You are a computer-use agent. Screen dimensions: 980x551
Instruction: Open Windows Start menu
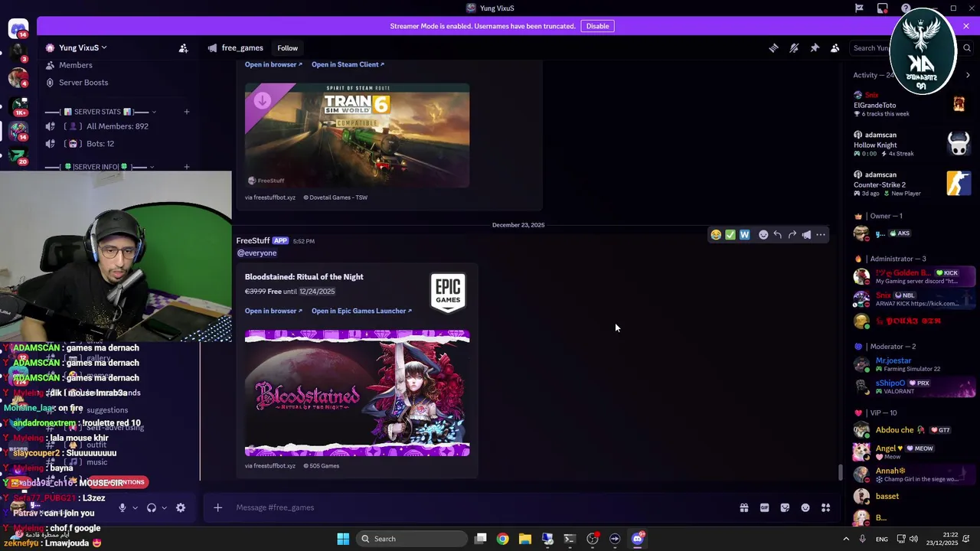pyautogui.click(x=343, y=539)
